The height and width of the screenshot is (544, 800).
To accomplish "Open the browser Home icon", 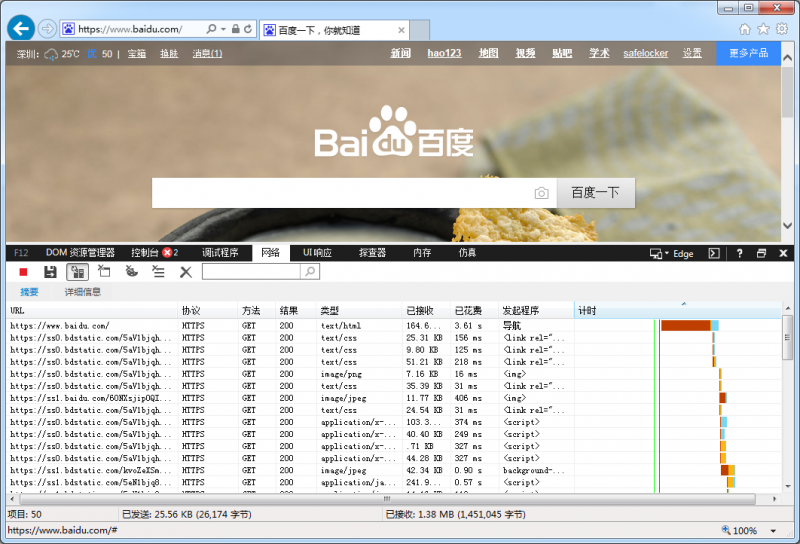I will click(745, 29).
